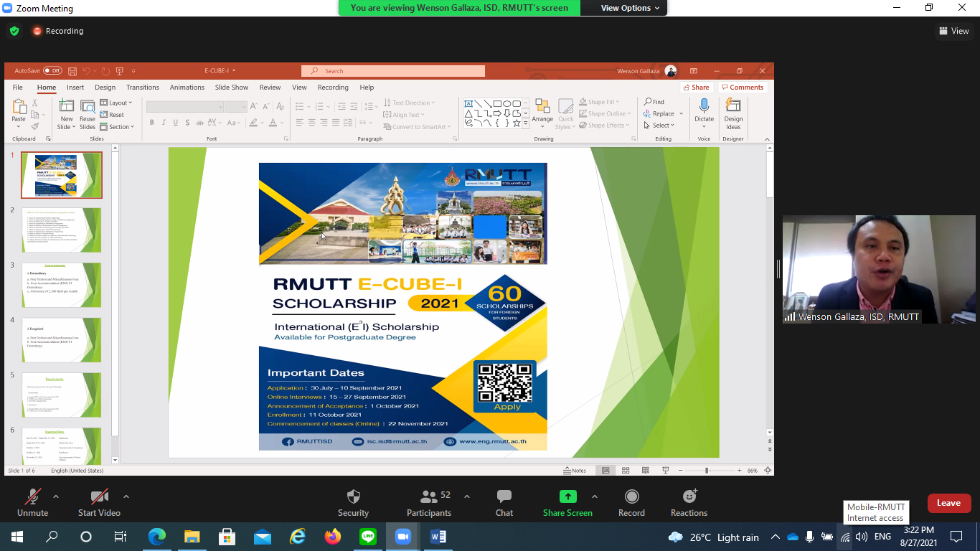The width and height of the screenshot is (980, 551).
Task: Expand audio options arrow beside Unmute
Action: (x=56, y=496)
